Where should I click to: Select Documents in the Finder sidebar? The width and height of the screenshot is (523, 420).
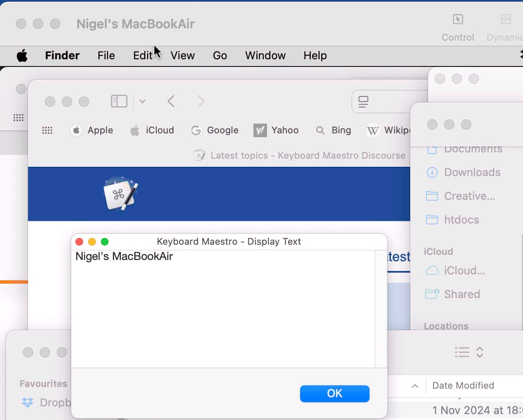pos(464,149)
